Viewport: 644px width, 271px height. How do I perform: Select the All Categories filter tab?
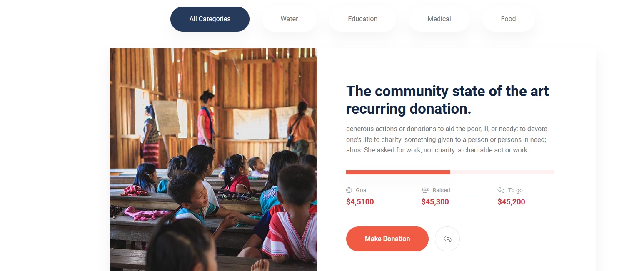click(210, 19)
